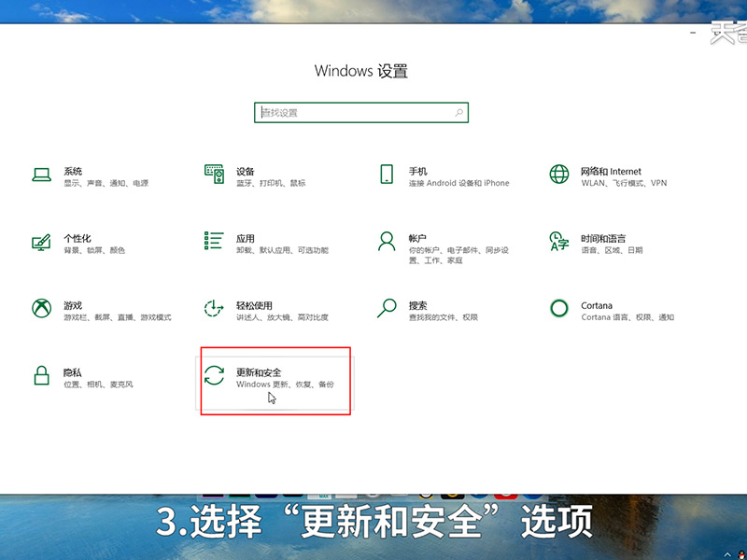Focus the 查找设置 search box
747x560 pixels.
coord(361,113)
